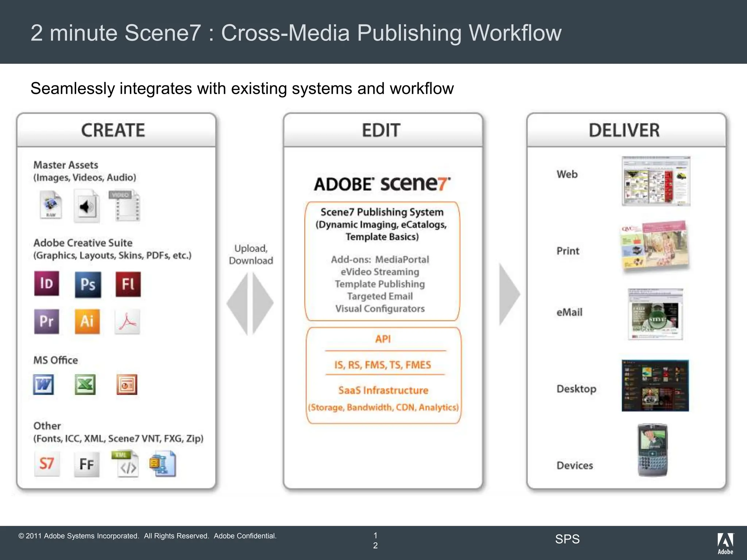This screenshot has height=560, width=747.
Task: Click 'Upload, Download' text
Action: (x=251, y=254)
